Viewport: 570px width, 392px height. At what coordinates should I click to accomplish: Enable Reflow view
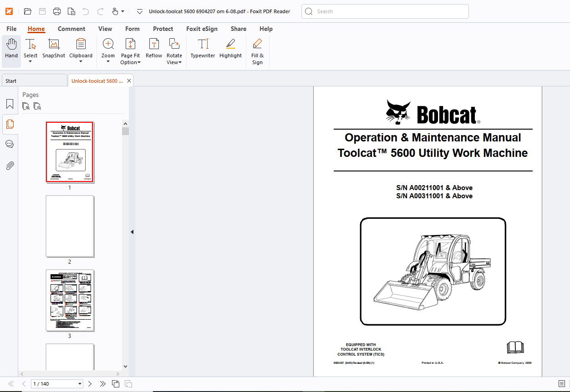click(154, 49)
